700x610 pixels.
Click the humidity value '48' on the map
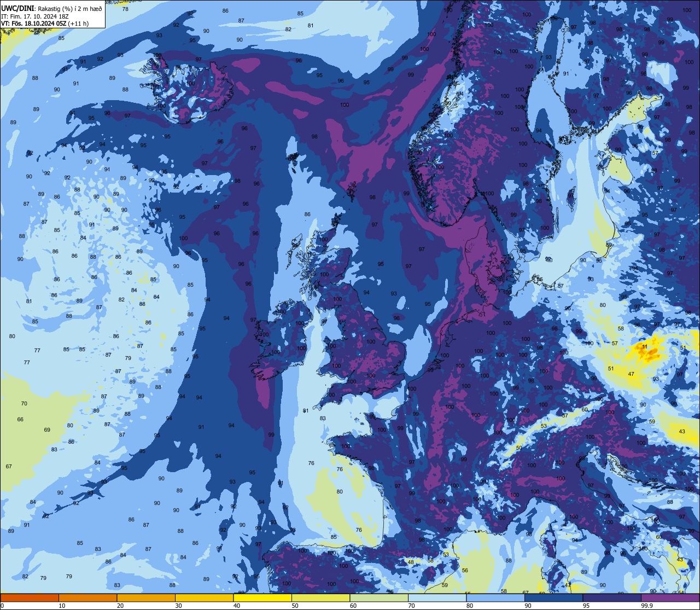point(411,562)
